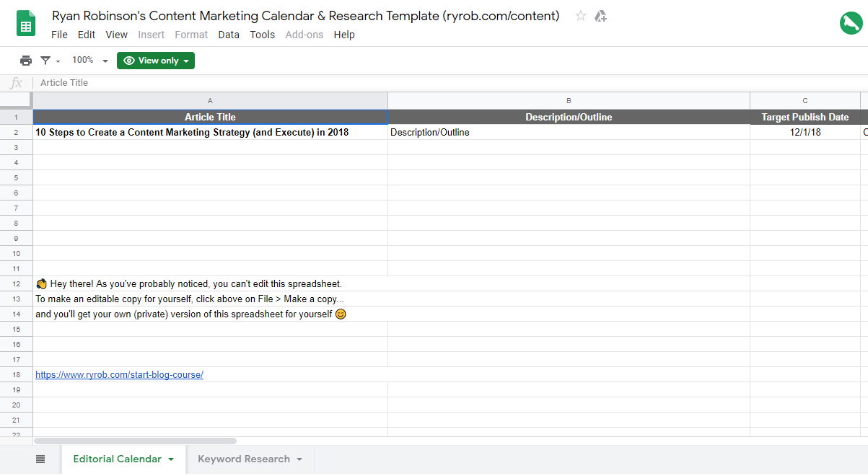
Task: Switch to the Keyword Research tab
Action: coord(242,459)
